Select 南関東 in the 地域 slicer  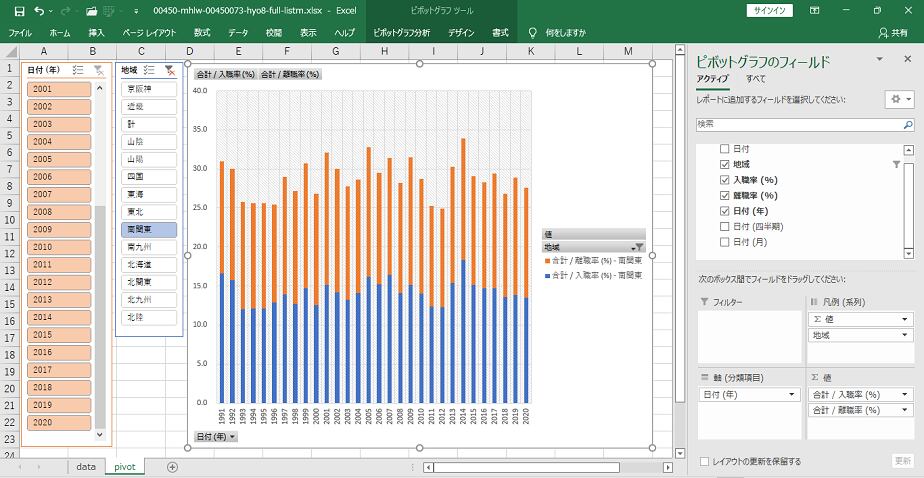[148, 229]
